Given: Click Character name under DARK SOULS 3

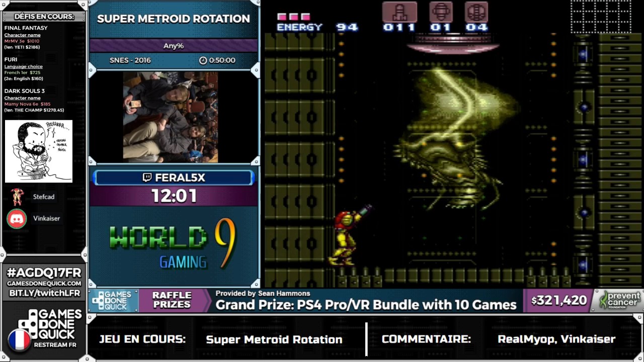Looking at the screenshot, I should pos(22,98).
